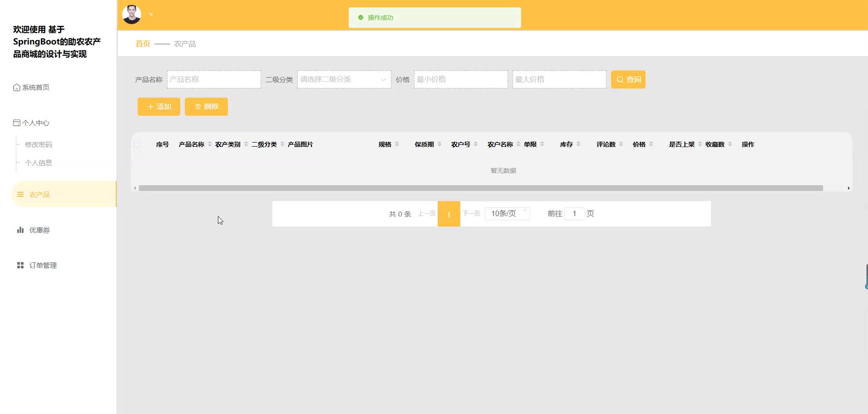868x414 pixels.
Task: Expand the 二级分类 category dropdown
Action: 344,79
